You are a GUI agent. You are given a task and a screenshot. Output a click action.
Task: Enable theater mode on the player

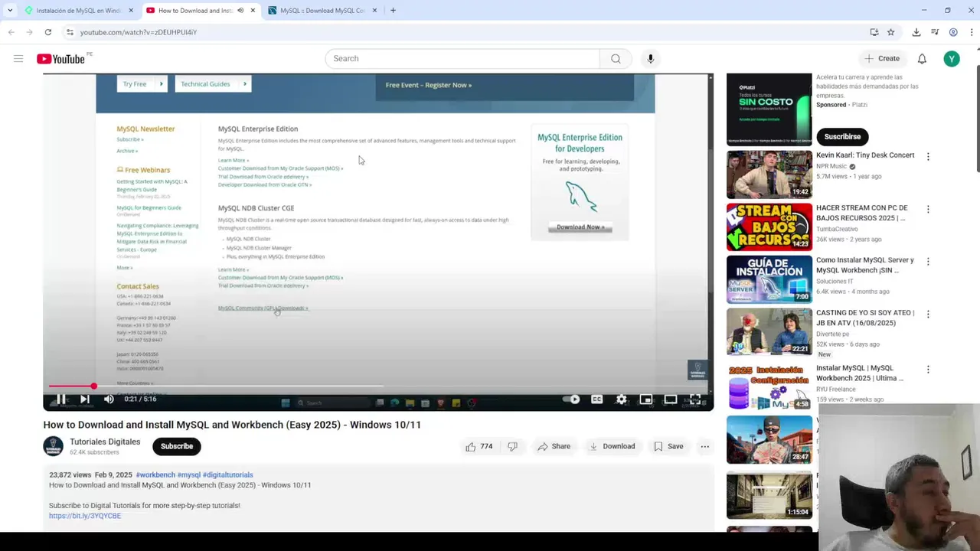coord(670,399)
